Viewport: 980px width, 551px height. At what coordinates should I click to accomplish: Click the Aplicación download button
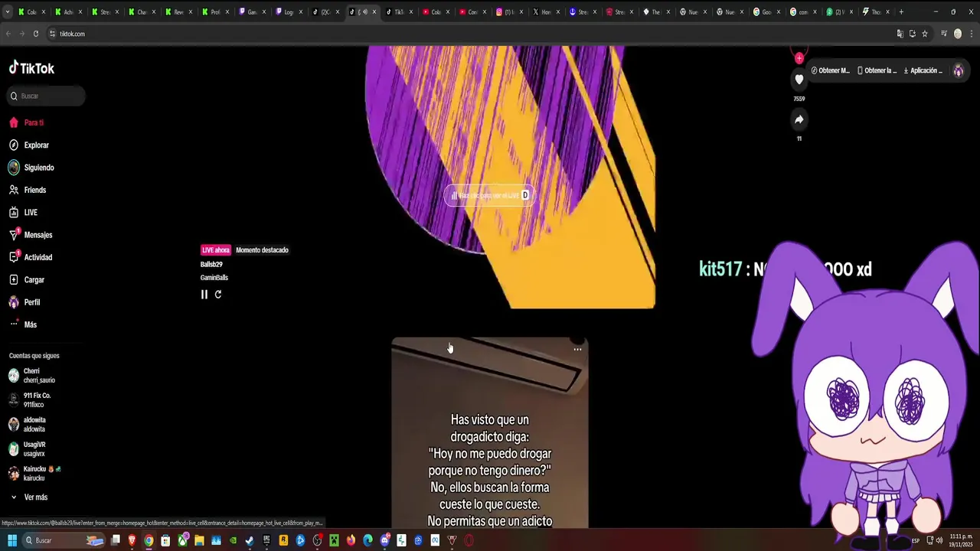click(923, 70)
